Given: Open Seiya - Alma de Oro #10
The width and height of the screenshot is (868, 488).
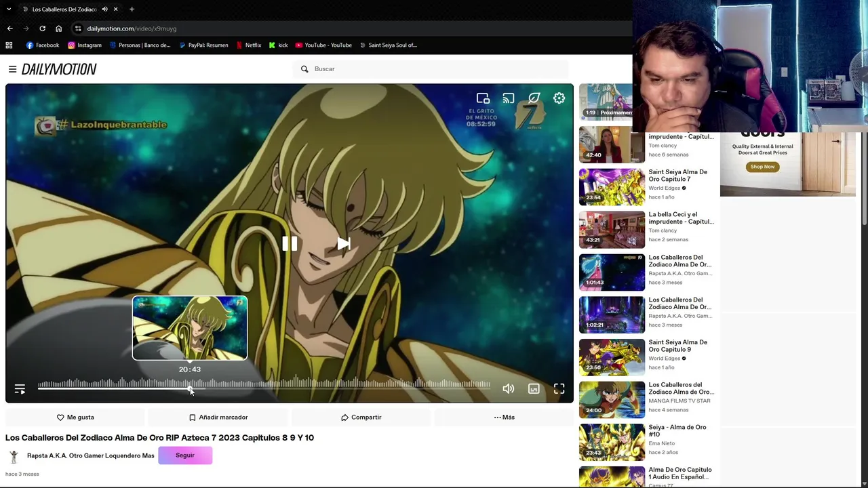Looking at the screenshot, I should pos(677,431).
